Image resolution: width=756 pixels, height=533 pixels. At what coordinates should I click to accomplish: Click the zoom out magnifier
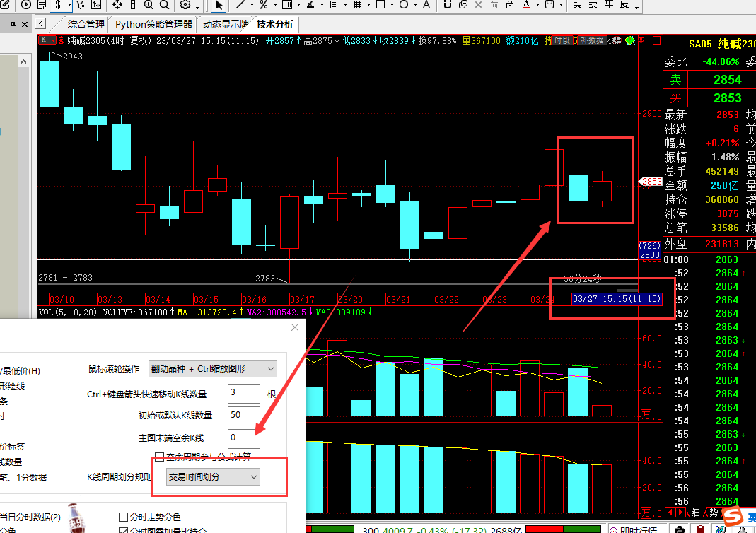coord(164,5)
